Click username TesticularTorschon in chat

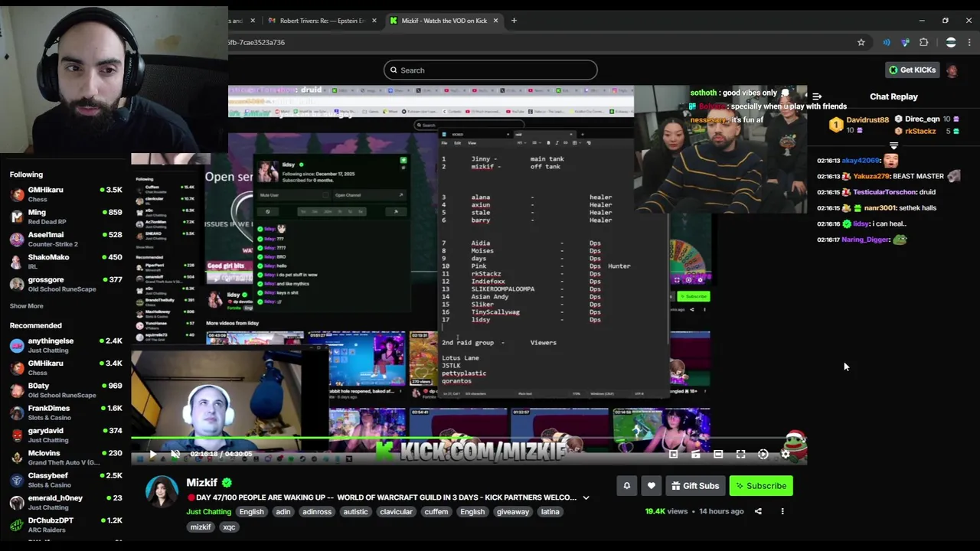pos(884,192)
